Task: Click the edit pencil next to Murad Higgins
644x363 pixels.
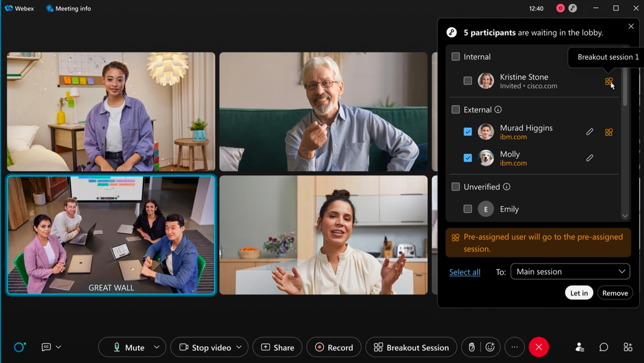Action: (590, 132)
